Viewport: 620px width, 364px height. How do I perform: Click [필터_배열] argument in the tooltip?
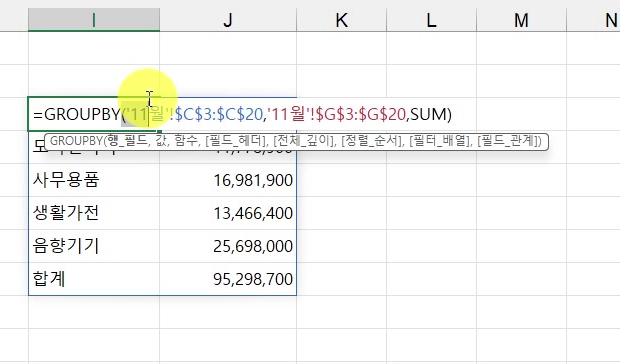[440, 141]
